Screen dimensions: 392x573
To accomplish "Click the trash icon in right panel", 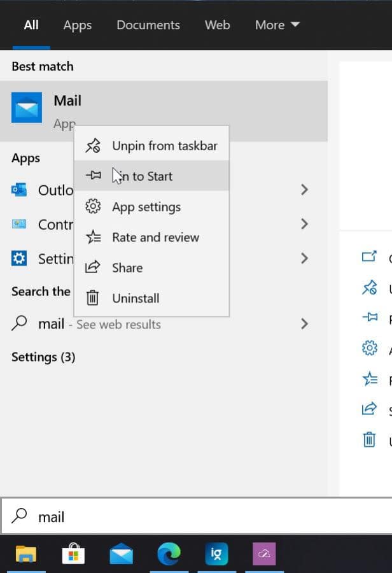I will point(369,439).
